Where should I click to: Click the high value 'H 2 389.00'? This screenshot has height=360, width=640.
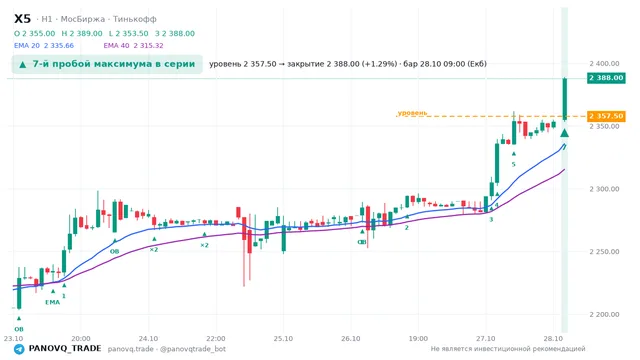click(82, 33)
